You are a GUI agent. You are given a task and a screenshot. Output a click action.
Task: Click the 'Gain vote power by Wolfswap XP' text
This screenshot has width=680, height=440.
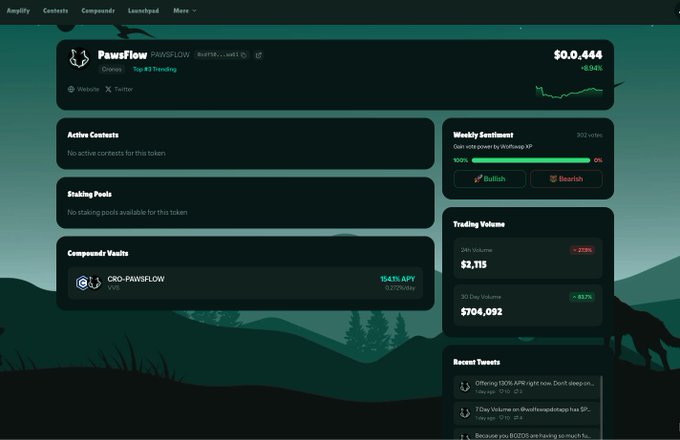click(493, 147)
